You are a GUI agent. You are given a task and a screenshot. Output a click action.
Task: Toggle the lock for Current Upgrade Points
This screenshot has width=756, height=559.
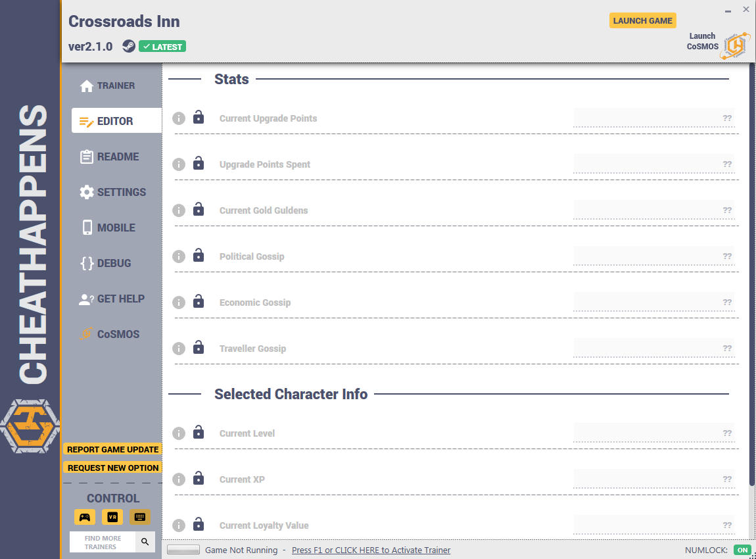click(198, 117)
